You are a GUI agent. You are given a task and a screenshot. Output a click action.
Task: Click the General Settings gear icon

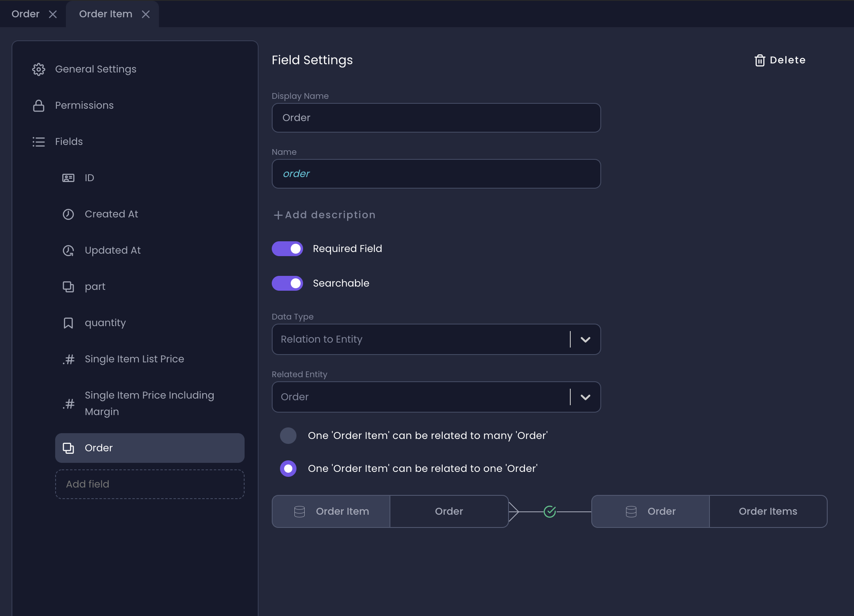pos(39,69)
